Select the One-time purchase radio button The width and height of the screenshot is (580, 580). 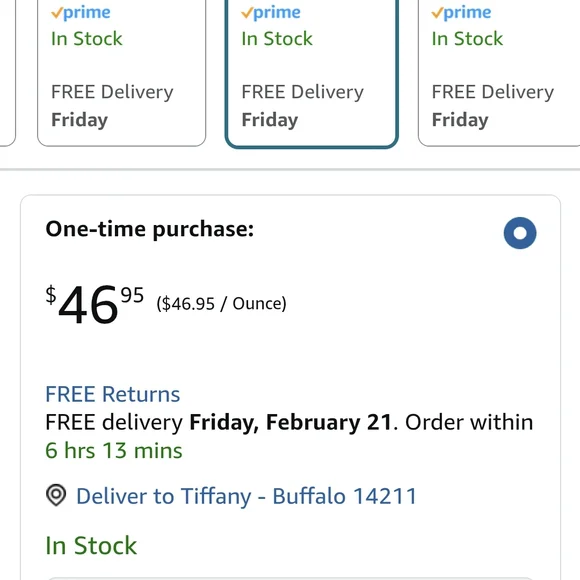click(520, 233)
